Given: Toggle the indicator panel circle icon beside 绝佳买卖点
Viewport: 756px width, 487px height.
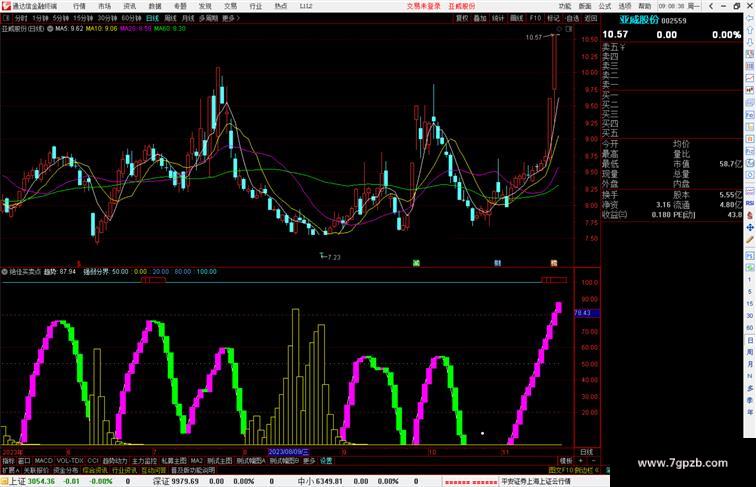Looking at the screenshot, I should point(4,272).
